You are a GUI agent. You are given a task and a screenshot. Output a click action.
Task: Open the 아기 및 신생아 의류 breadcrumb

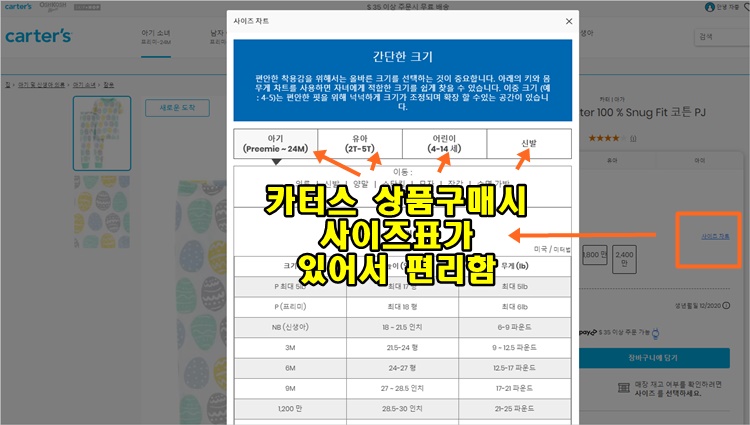coord(41,85)
